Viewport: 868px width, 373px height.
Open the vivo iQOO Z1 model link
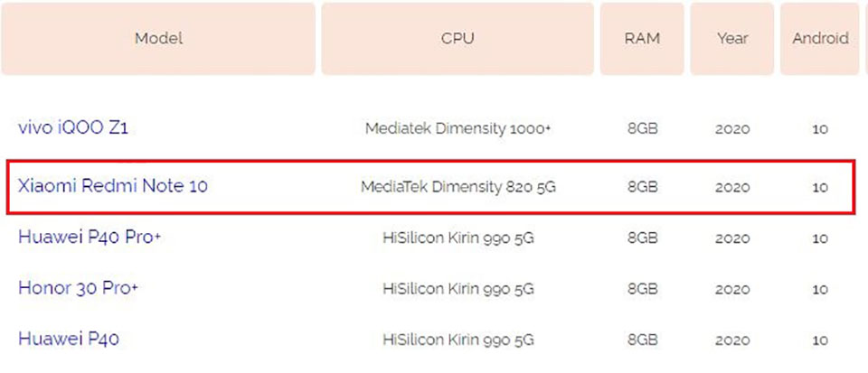pos(73,128)
